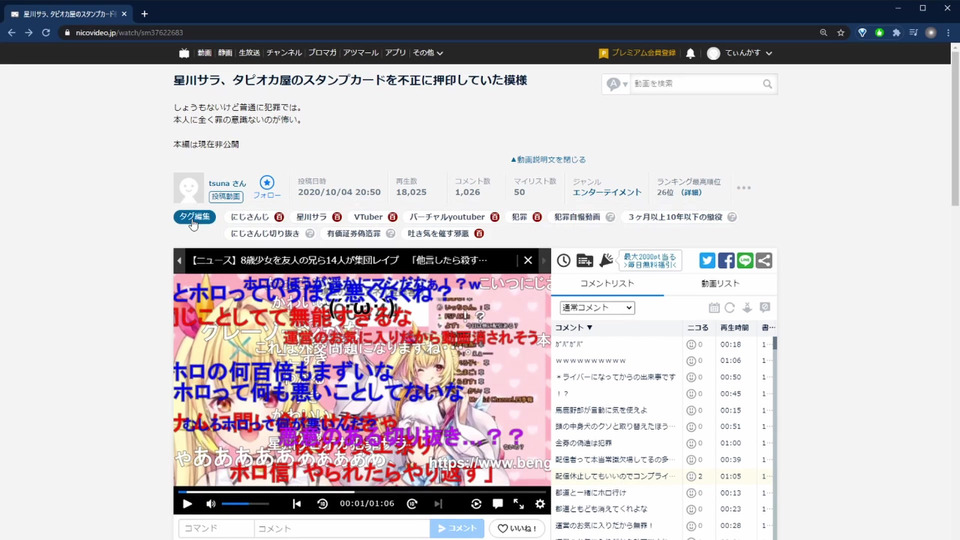Adjust the player volume slider
Image resolution: width=960 pixels, height=540 pixels.
coord(245,504)
